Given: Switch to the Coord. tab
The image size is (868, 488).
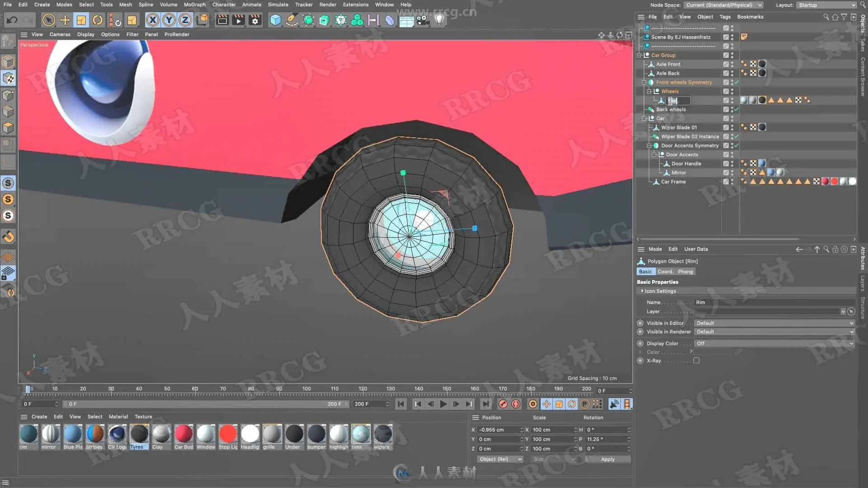Looking at the screenshot, I should click(x=665, y=272).
